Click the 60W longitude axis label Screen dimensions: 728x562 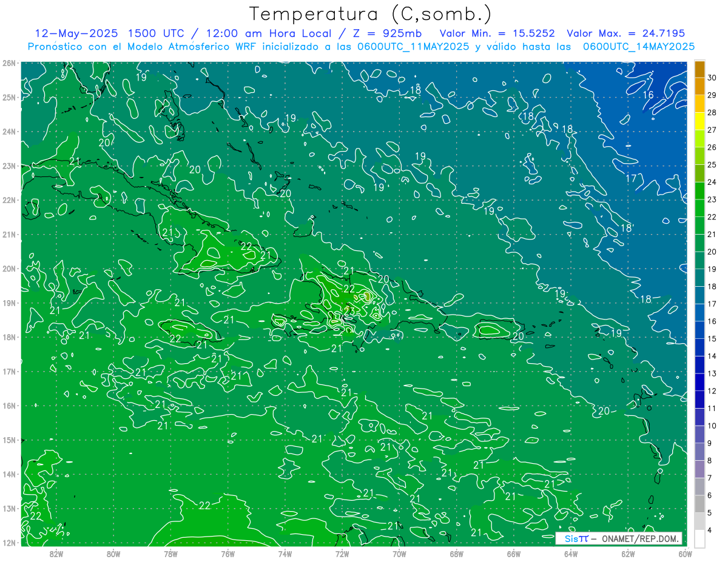pyautogui.click(x=685, y=554)
